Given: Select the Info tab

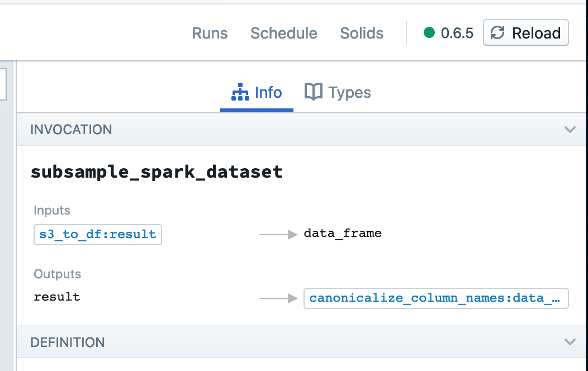Looking at the screenshot, I should 268,92.
